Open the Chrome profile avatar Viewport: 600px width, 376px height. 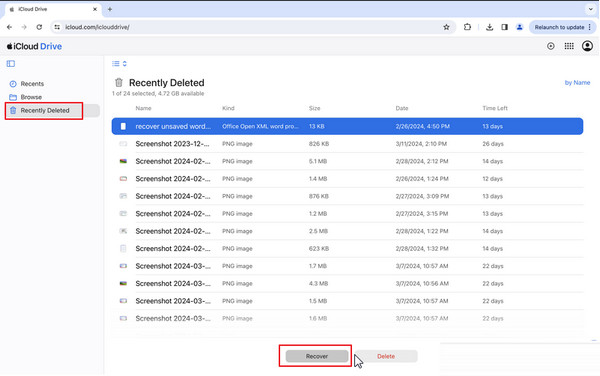point(519,27)
